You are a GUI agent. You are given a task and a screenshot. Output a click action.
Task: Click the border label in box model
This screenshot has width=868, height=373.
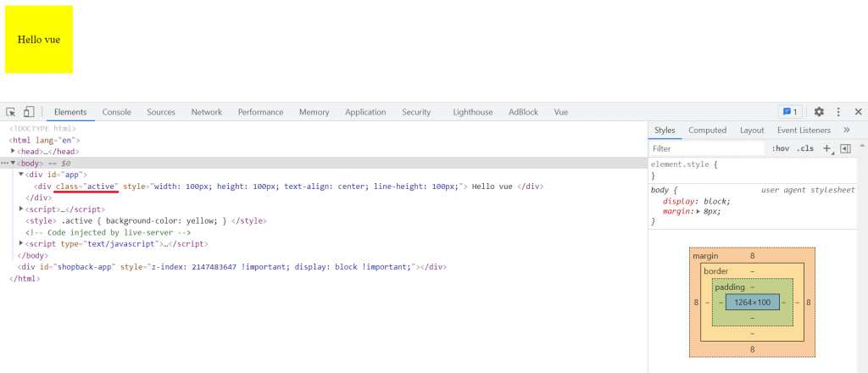715,271
